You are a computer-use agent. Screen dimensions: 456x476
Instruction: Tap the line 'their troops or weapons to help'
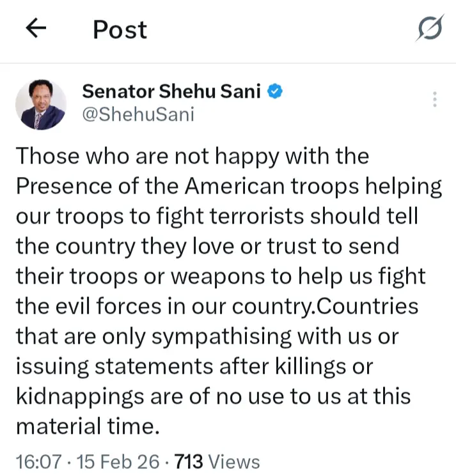(219, 276)
